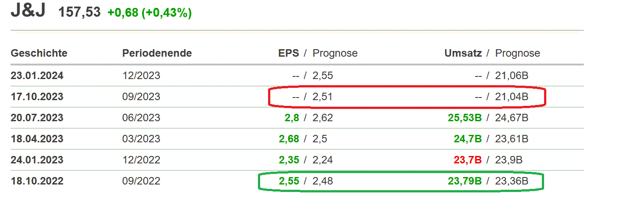Click the 24.01.2023 earnings date
This screenshot has height=199, width=644.
(x=37, y=160)
